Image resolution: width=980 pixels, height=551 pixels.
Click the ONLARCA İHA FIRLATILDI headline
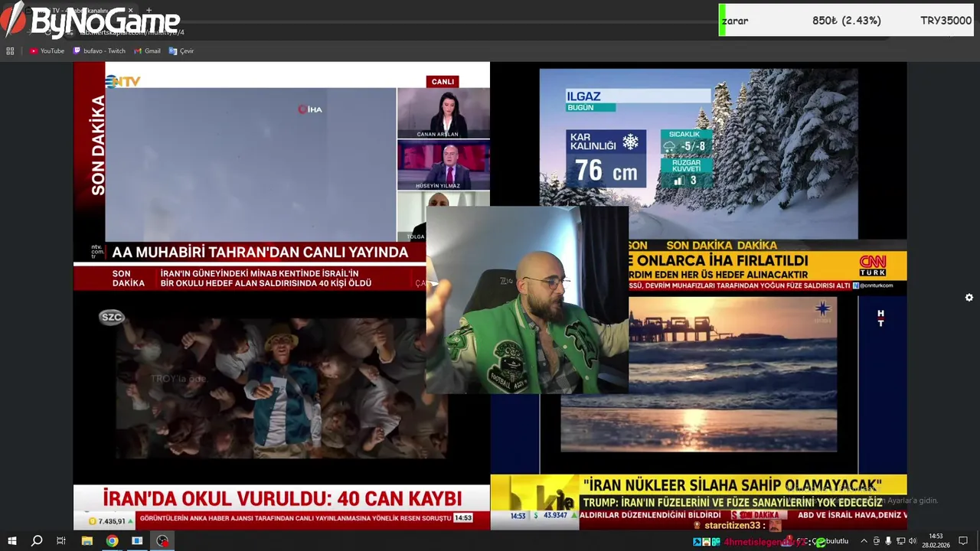point(718,261)
